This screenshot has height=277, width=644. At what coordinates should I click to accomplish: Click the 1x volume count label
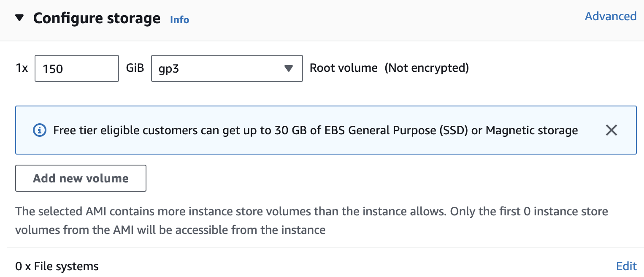click(22, 68)
